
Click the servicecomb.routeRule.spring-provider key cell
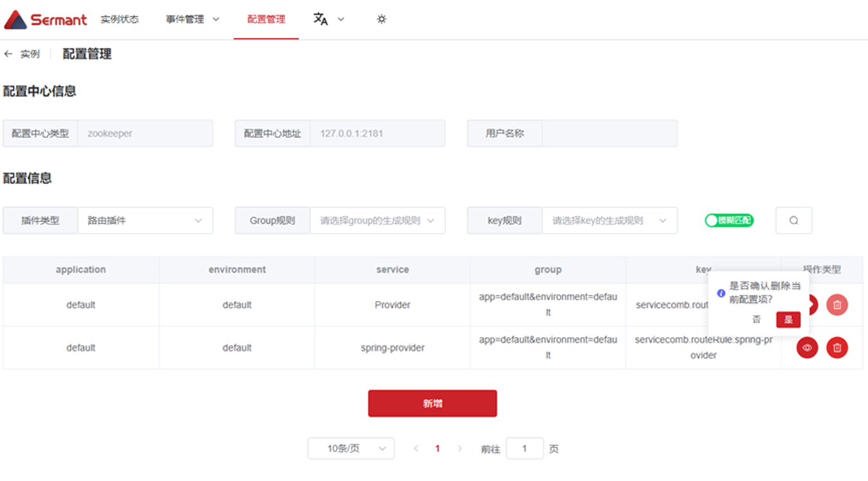tap(704, 347)
